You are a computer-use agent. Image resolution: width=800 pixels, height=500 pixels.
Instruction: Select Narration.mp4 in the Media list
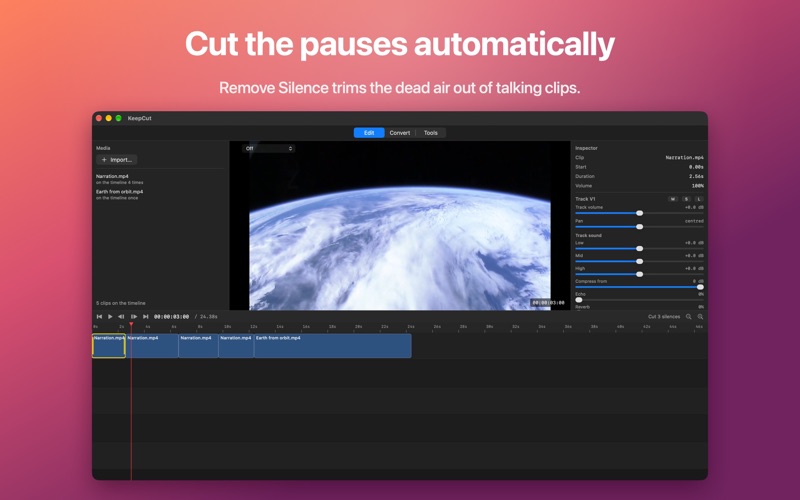[119, 179]
